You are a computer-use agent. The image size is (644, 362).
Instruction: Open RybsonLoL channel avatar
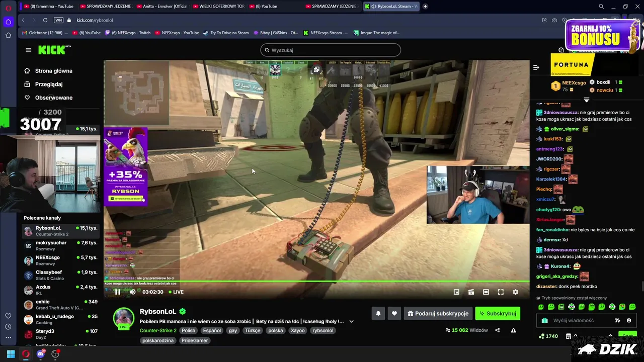click(x=123, y=317)
